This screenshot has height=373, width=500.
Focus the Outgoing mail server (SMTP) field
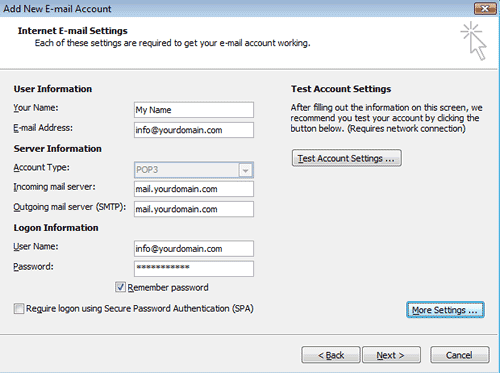194,209
